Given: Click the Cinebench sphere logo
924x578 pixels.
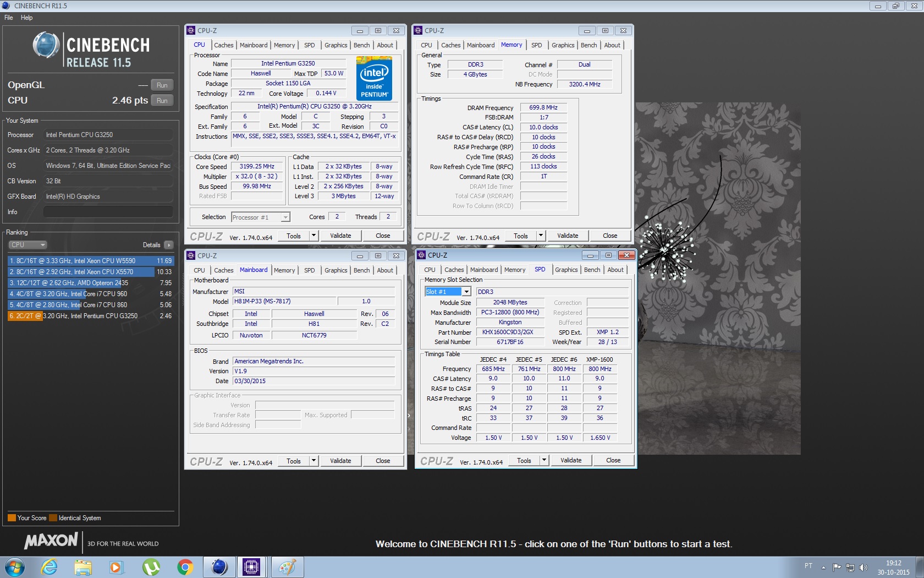Looking at the screenshot, I should click(46, 45).
